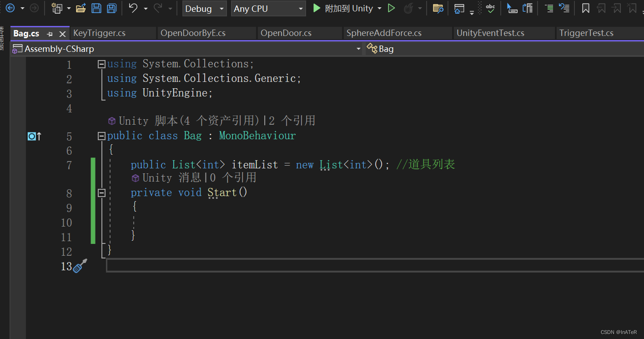Screen dimensions: 644x339
Task: Click the Attach to Unity green play icon
Action: [316, 8]
